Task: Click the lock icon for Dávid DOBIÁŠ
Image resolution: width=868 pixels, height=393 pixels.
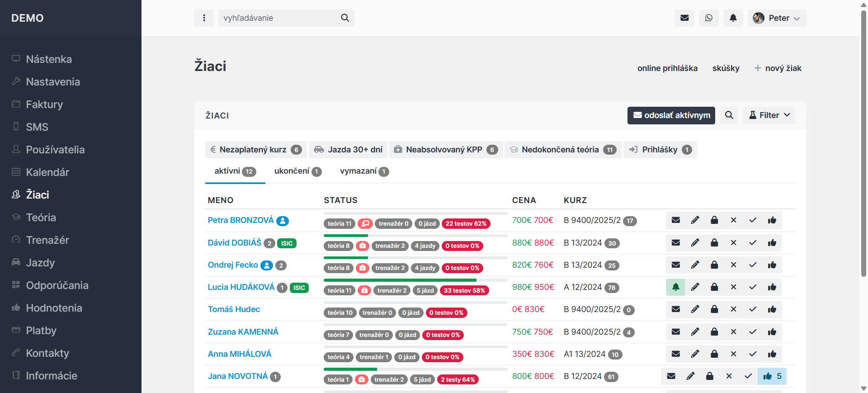Action: (x=714, y=243)
